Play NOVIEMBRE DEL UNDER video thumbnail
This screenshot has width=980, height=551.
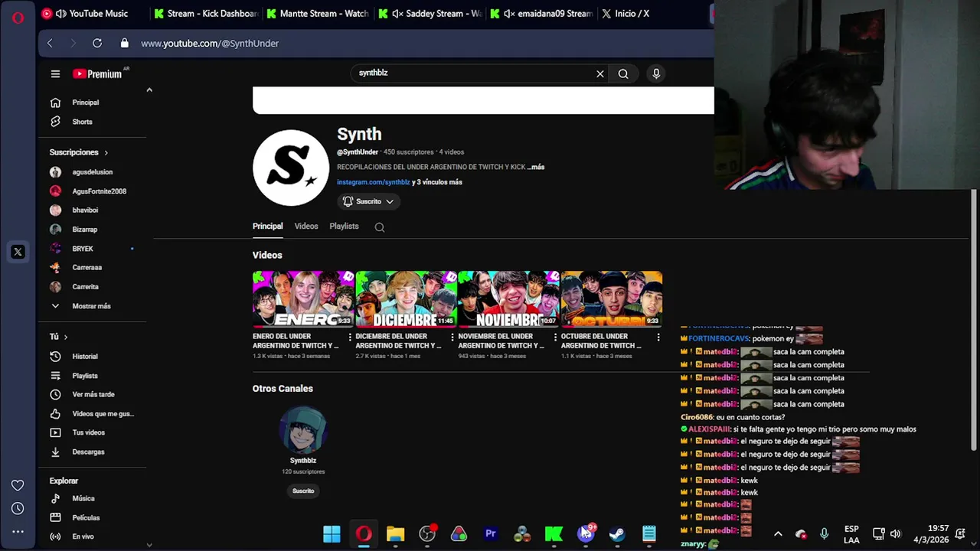pyautogui.click(x=508, y=299)
